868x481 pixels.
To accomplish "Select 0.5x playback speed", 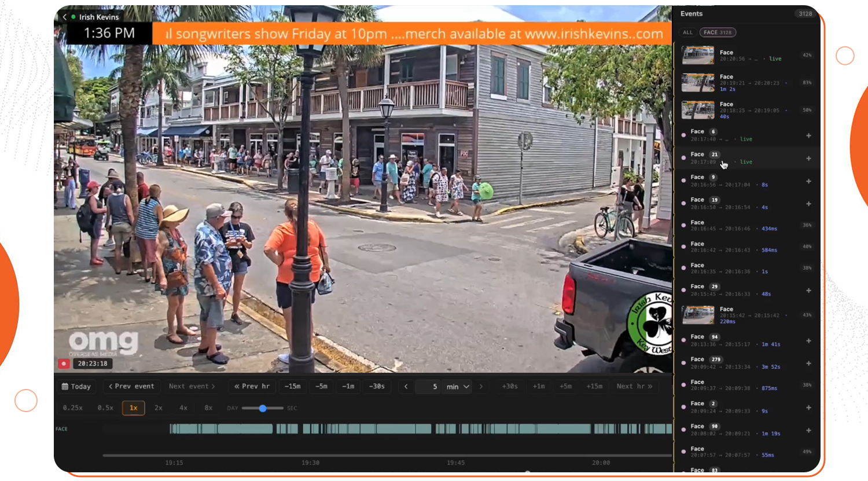I will [105, 408].
